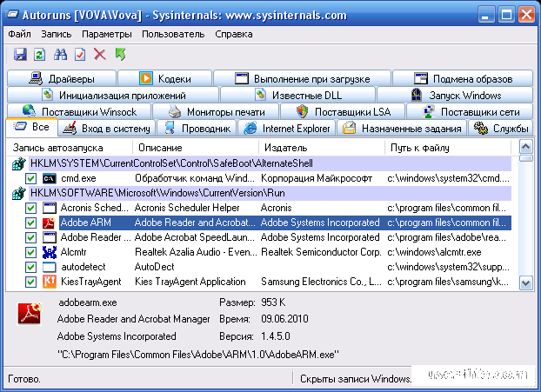Select the Все tab
Viewport: 541px width, 392px height.
click(x=31, y=127)
